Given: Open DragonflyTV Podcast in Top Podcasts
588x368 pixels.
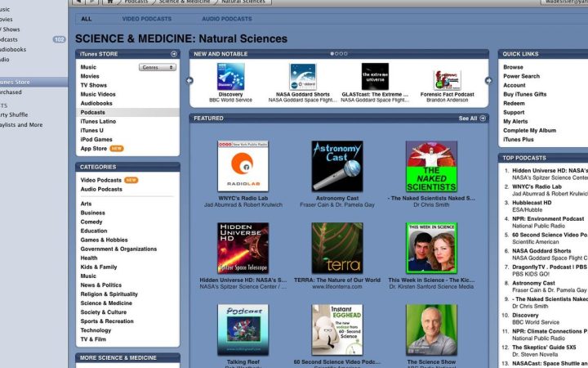Looking at the screenshot, I should pyautogui.click(x=550, y=267).
